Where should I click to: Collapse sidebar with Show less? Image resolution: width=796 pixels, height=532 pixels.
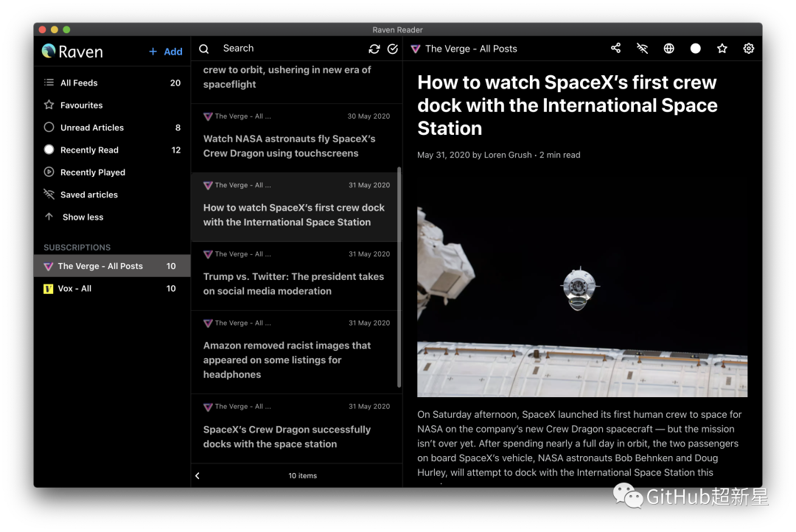pos(112,217)
